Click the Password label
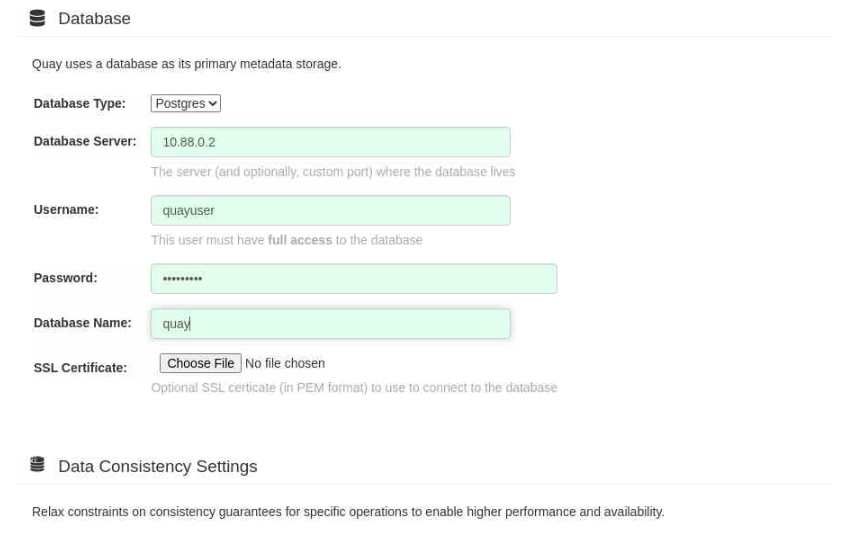The width and height of the screenshot is (846, 537). (65, 278)
